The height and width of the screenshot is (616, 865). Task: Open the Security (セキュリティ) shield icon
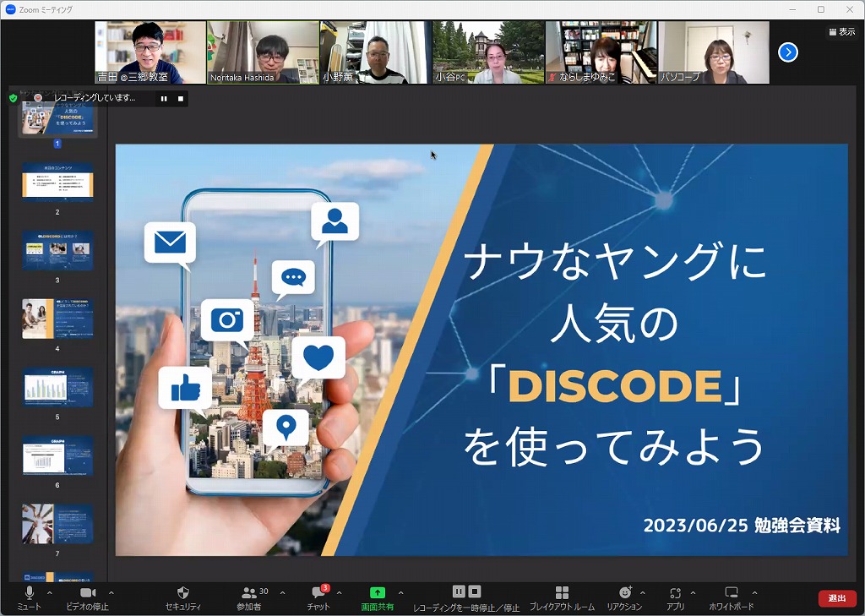coord(182,593)
